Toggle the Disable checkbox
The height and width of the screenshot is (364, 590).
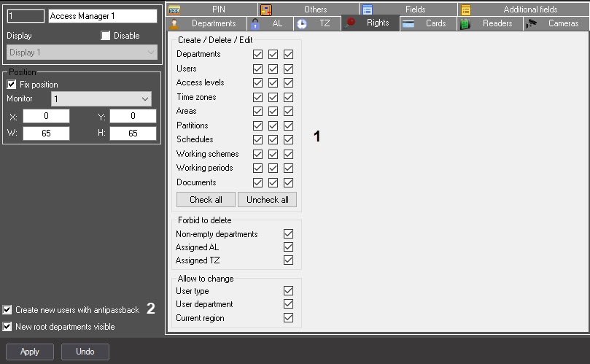[105, 36]
